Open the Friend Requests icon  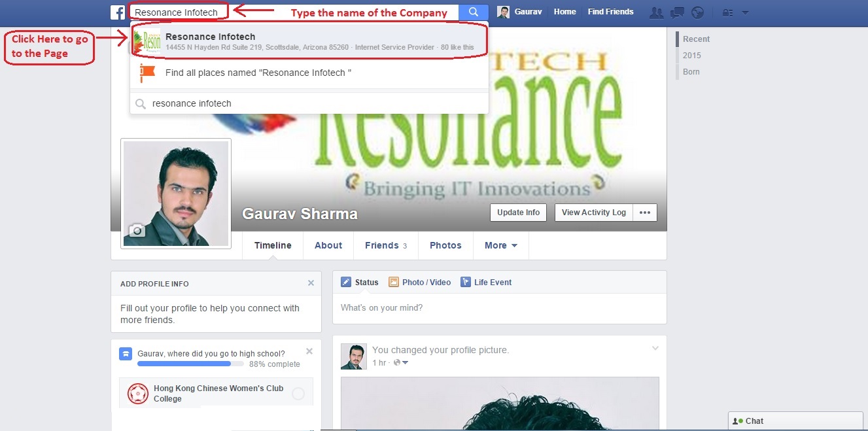tap(657, 12)
